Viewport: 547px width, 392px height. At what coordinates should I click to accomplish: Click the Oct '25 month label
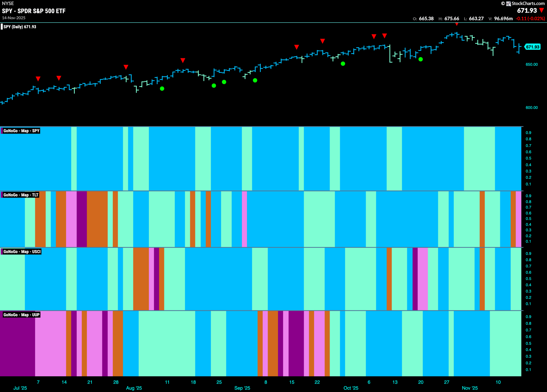(x=351, y=388)
